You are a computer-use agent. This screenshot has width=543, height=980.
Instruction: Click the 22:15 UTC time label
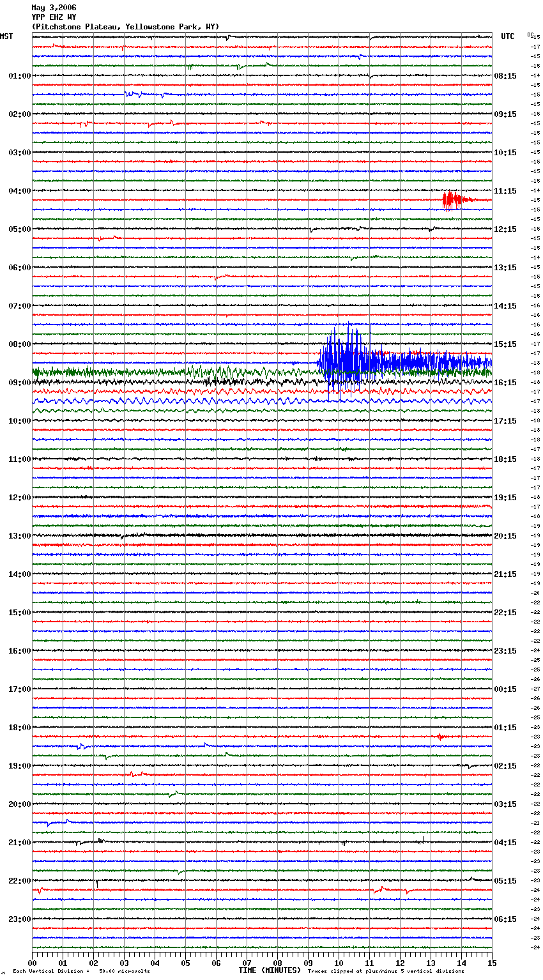[505, 613]
